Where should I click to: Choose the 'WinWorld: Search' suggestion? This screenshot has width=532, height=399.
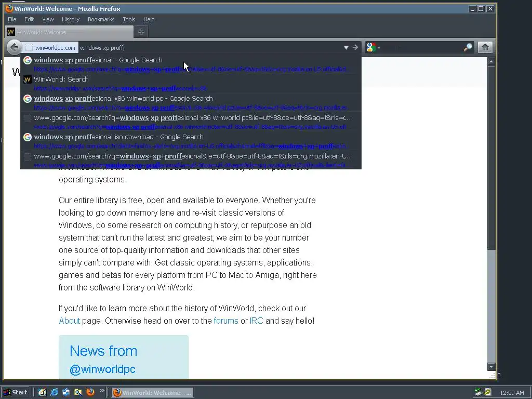(x=191, y=83)
